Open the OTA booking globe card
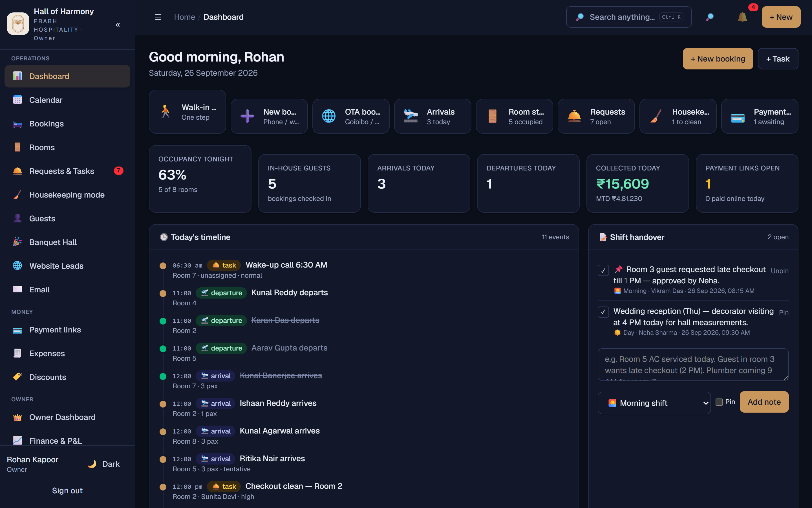Image resolution: width=812 pixels, height=508 pixels. (351, 116)
